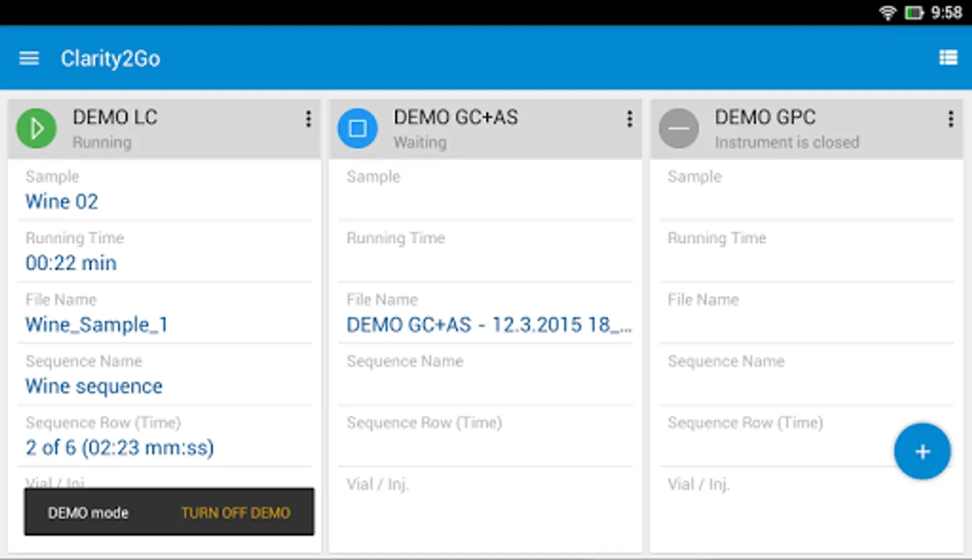
Task: Tap the DEMO mode notification text
Action: pos(88,513)
